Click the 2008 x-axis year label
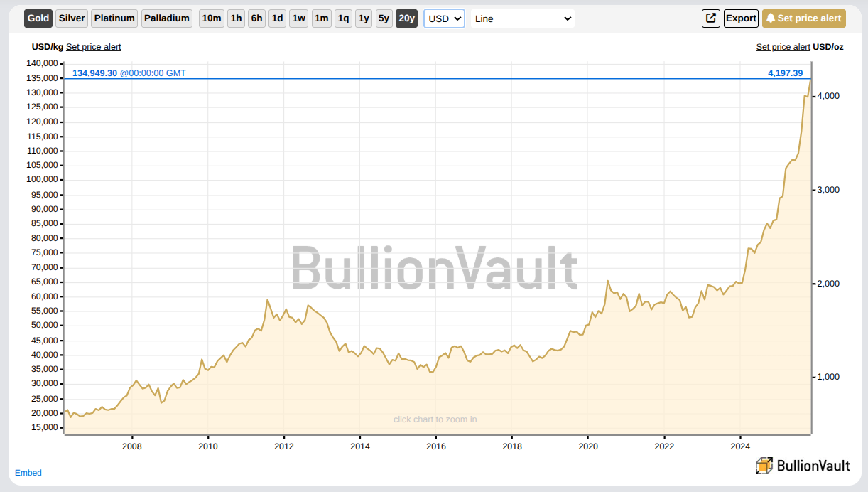 coord(131,446)
